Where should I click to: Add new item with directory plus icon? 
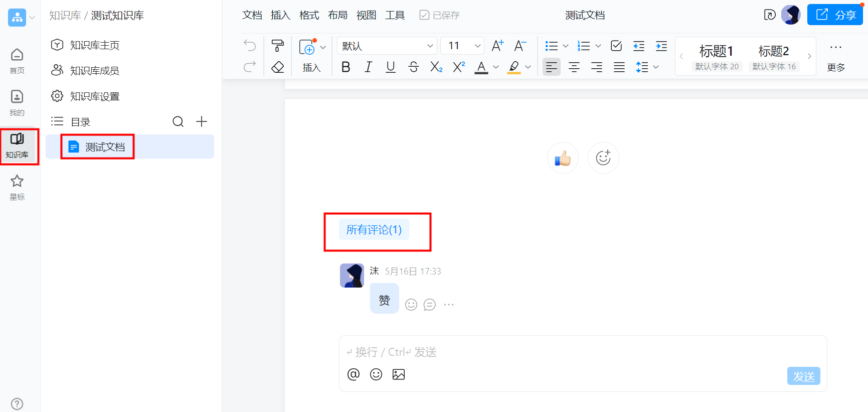pos(202,121)
